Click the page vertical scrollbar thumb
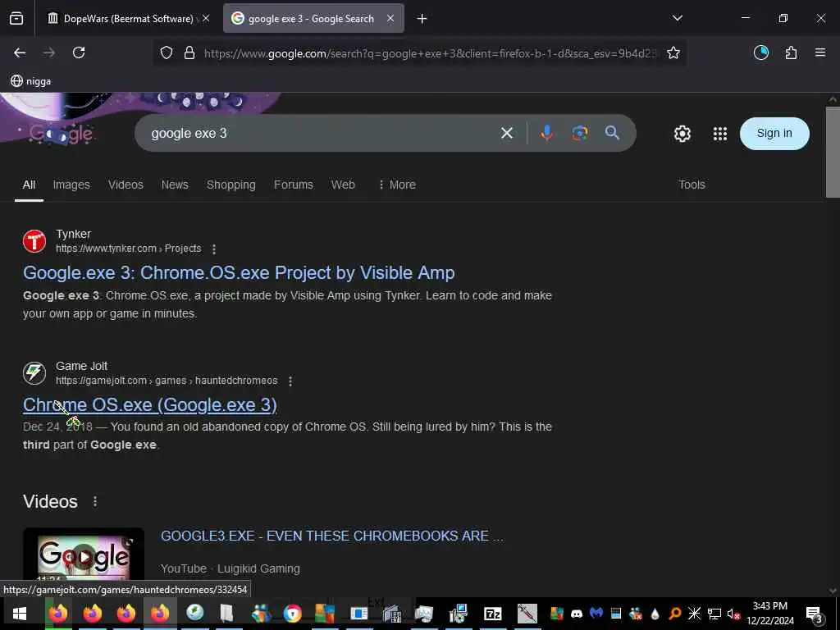This screenshot has width=840, height=630. (x=833, y=152)
